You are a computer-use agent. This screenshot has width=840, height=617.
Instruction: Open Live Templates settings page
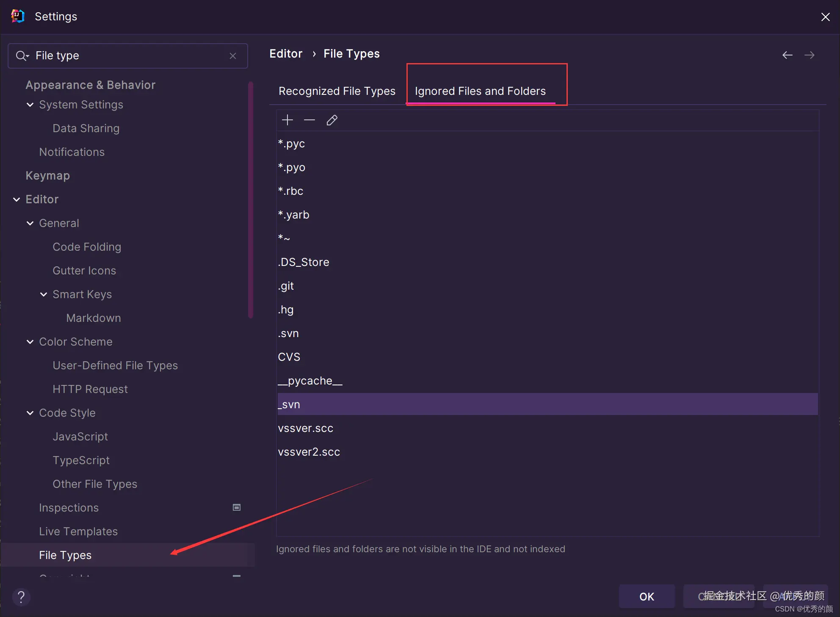point(78,531)
